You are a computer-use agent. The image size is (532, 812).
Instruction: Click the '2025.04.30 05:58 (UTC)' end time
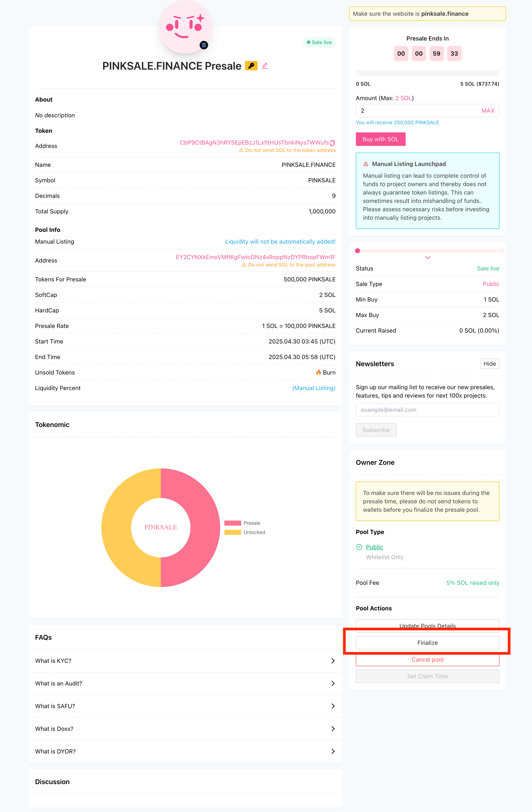click(302, 357)
